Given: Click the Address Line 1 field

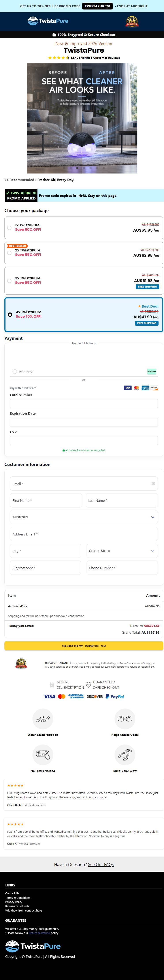Looking at the screenshot, I should point(83,534).
